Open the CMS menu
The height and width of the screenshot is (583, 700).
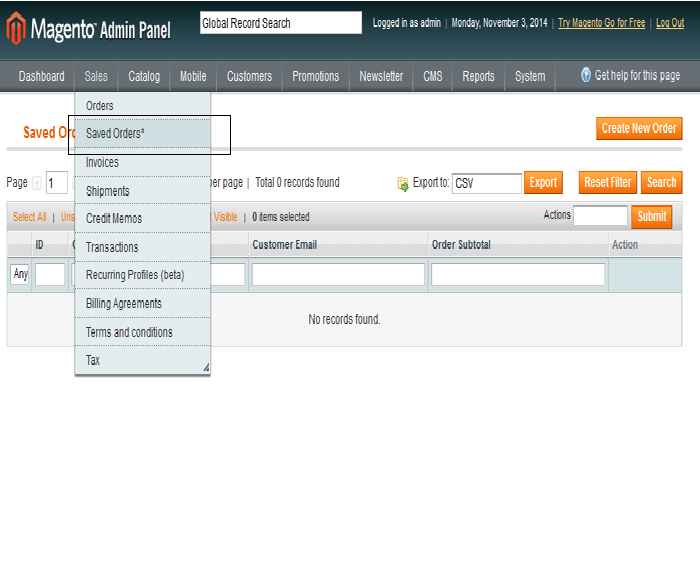pyautogui.click(x=433, y=76)
